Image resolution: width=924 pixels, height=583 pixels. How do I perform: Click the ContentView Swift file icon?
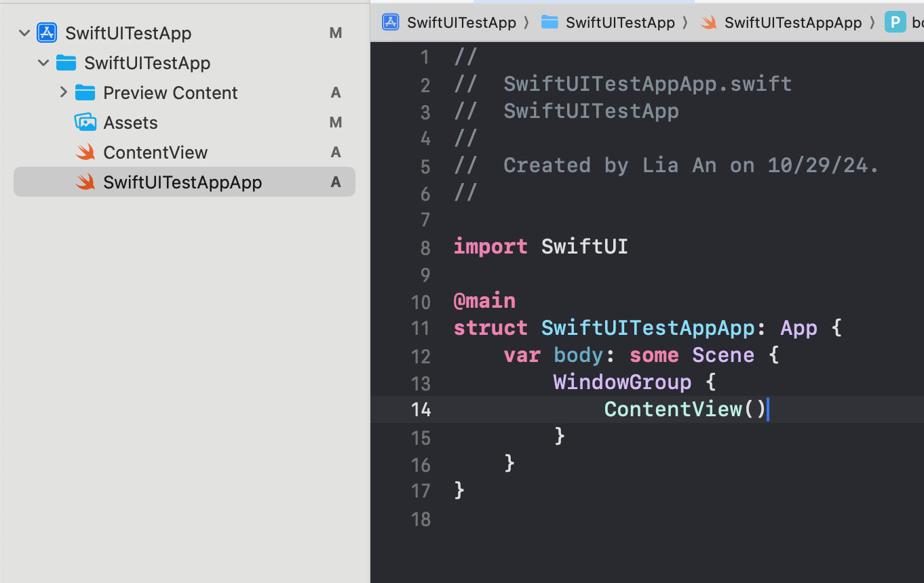click(x=85, y=152)
